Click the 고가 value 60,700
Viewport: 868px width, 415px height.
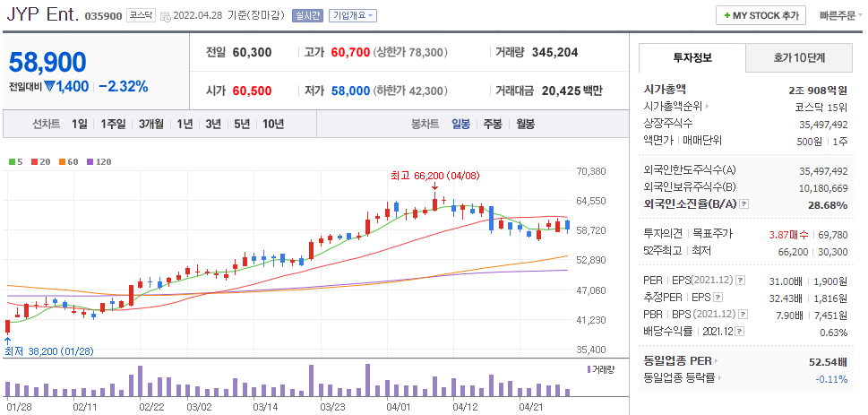coord(350,53)
